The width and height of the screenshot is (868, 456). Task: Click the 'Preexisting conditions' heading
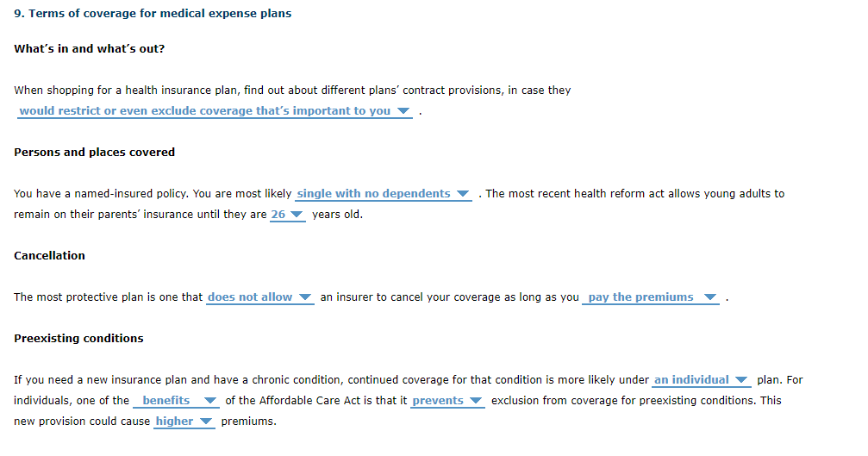click(x=78, y=339)
